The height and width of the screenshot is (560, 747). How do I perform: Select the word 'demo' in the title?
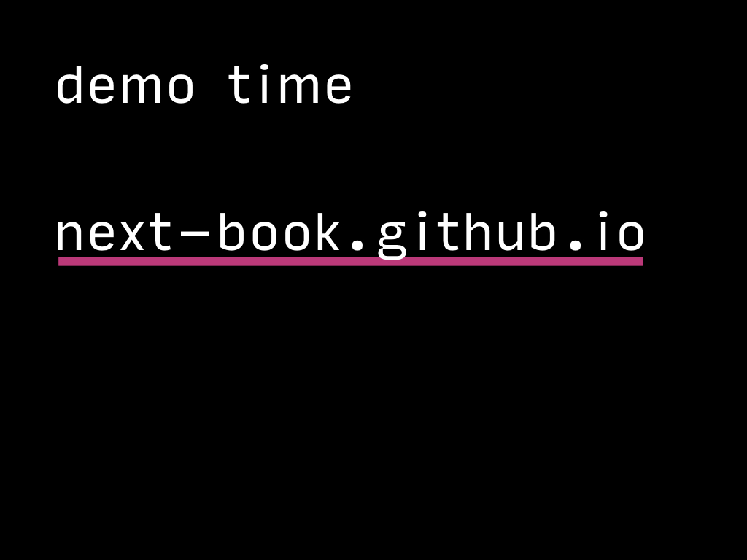pos(125,85)
